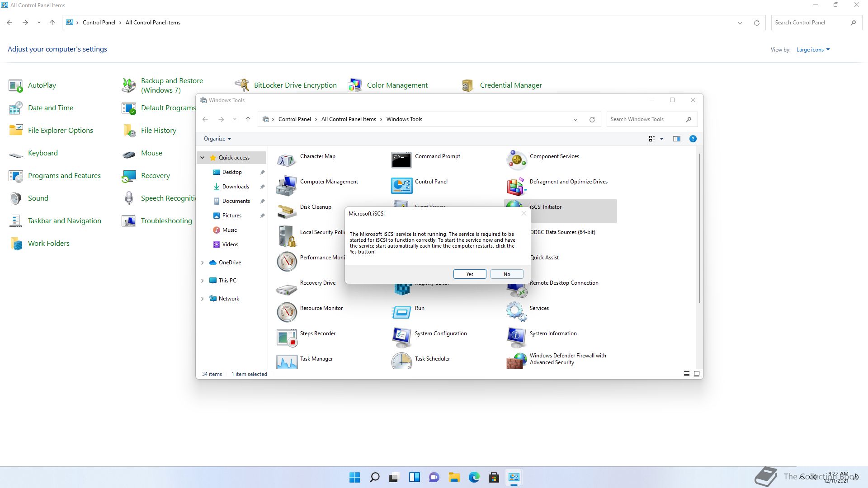This screenshot has height=488, width=868.
Task: Open the Credential Manager icon
Action: (468, 85)
